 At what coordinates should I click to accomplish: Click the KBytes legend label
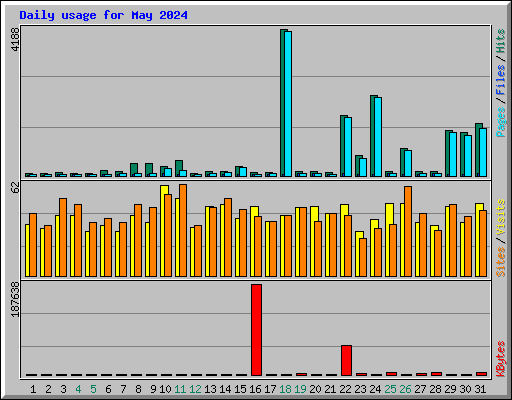click(x=500, y=359)
